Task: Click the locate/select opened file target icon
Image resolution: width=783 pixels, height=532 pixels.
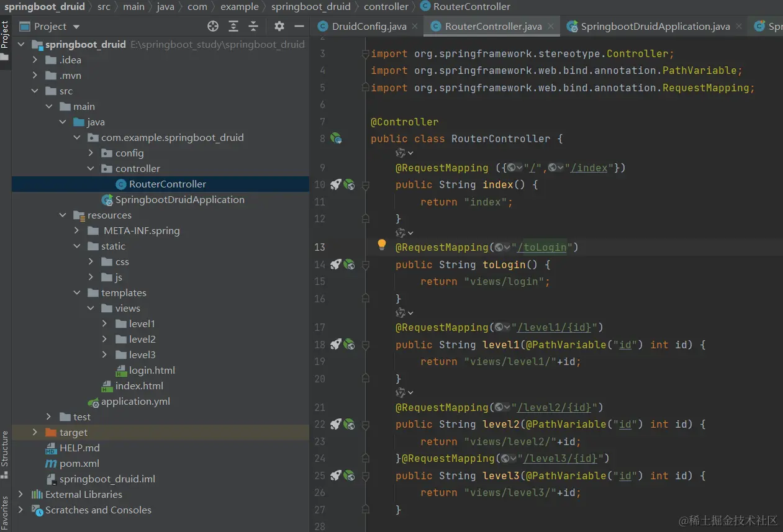Action: [x=213, y=26]
